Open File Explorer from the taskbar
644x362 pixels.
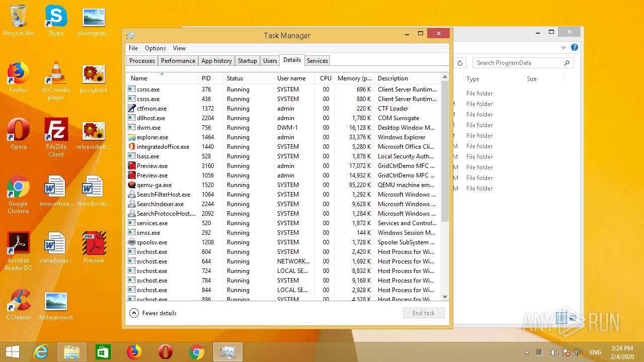point(72,352)
